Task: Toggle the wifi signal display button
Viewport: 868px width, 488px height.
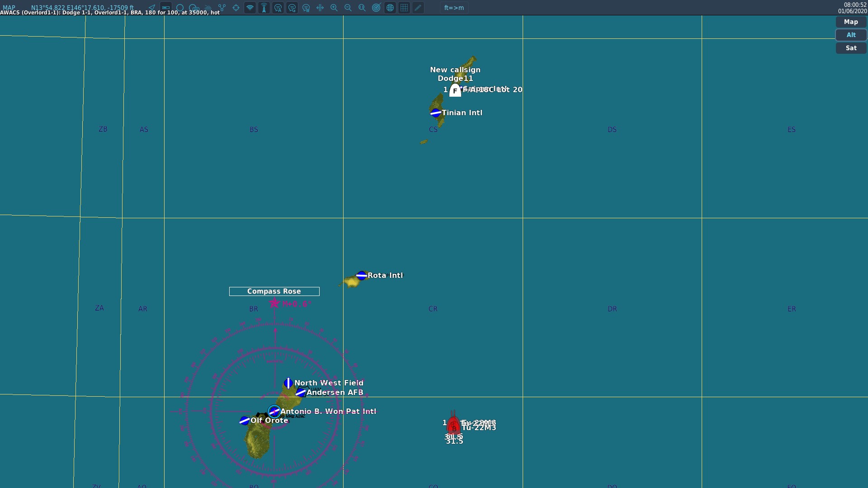Action: point(250,8)
